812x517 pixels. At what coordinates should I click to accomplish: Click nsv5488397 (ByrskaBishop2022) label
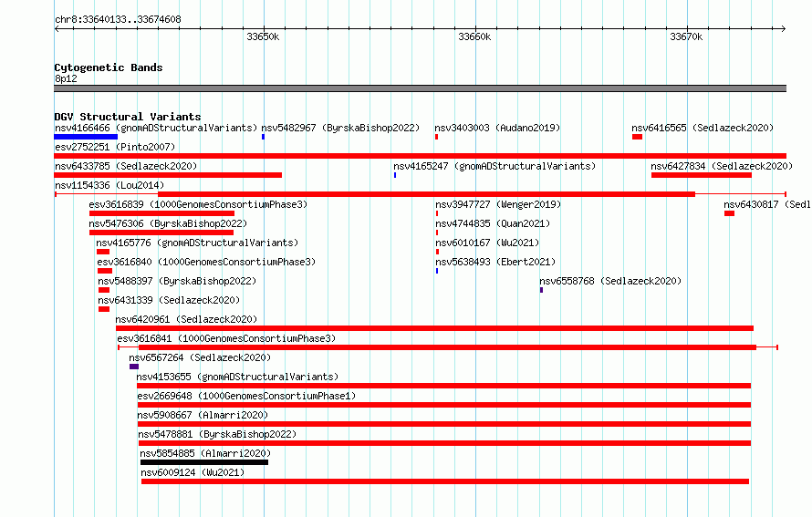[x=177, y=281]
